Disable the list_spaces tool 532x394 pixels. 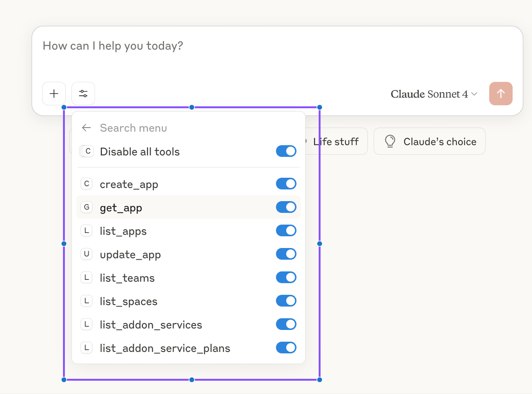point(286,301)
